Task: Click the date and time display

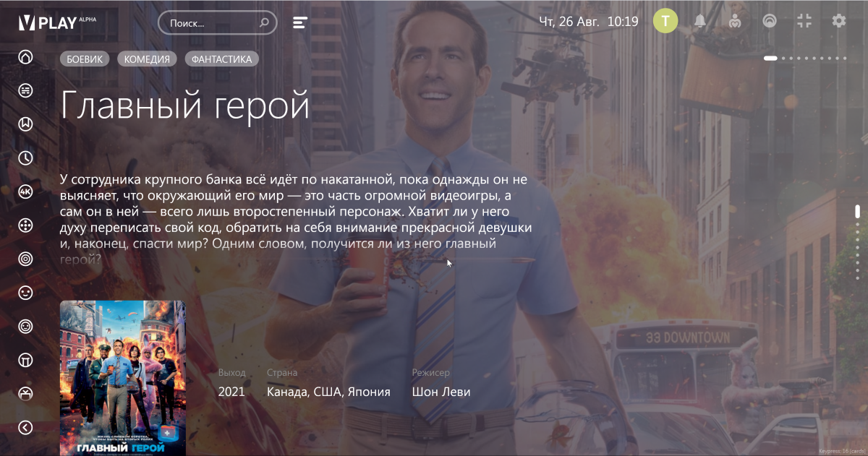Action: click(589, 22)
